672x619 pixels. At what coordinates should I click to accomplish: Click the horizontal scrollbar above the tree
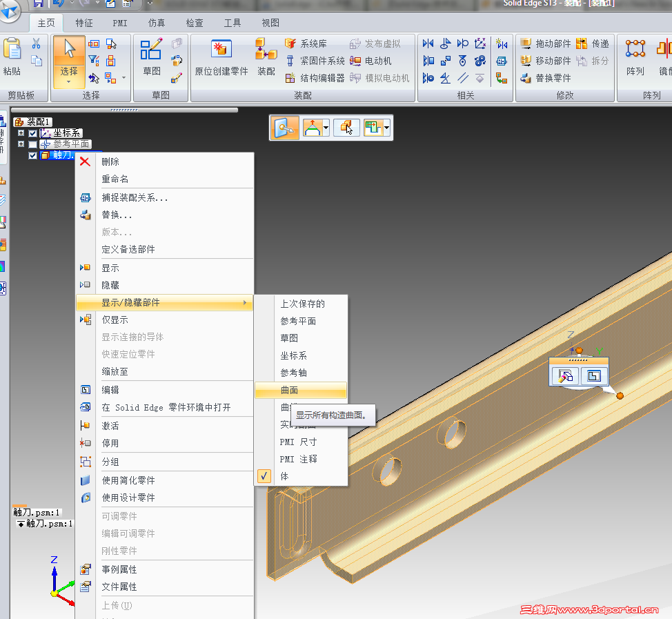[x=124, y=110]
